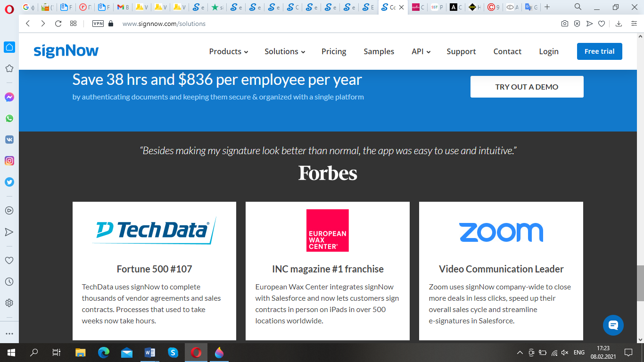This screenshot has height=362, width=644.
Task: Open the sidebar bookmarks star
Action: click(9, 68)
